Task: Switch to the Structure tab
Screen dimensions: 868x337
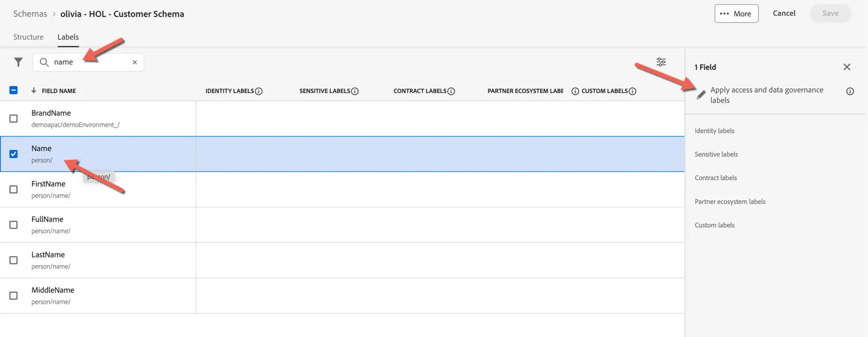Action: click(x=28, y=37)
